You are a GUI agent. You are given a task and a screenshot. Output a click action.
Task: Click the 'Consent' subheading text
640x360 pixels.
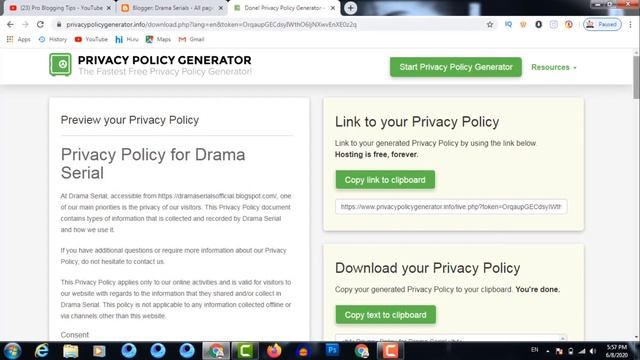click(75, 335)
